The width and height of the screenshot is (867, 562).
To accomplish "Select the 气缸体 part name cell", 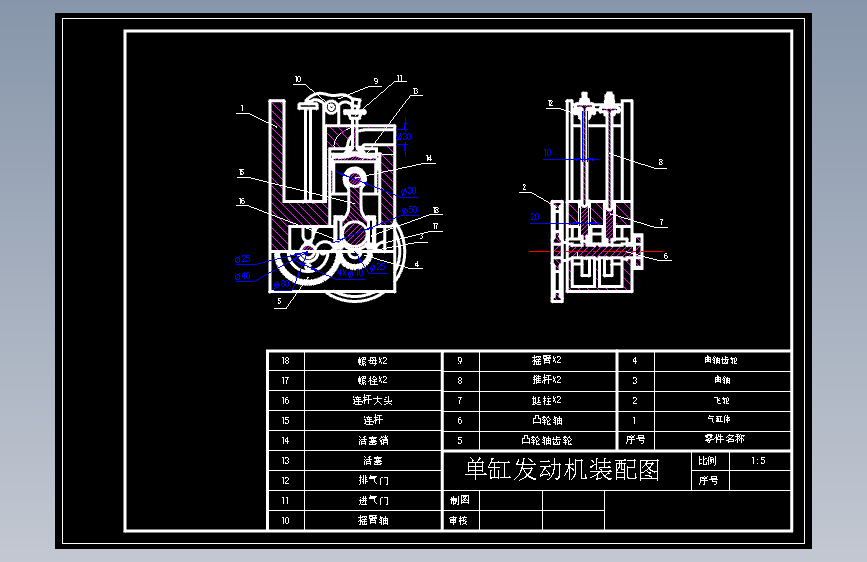I will 722,420.
